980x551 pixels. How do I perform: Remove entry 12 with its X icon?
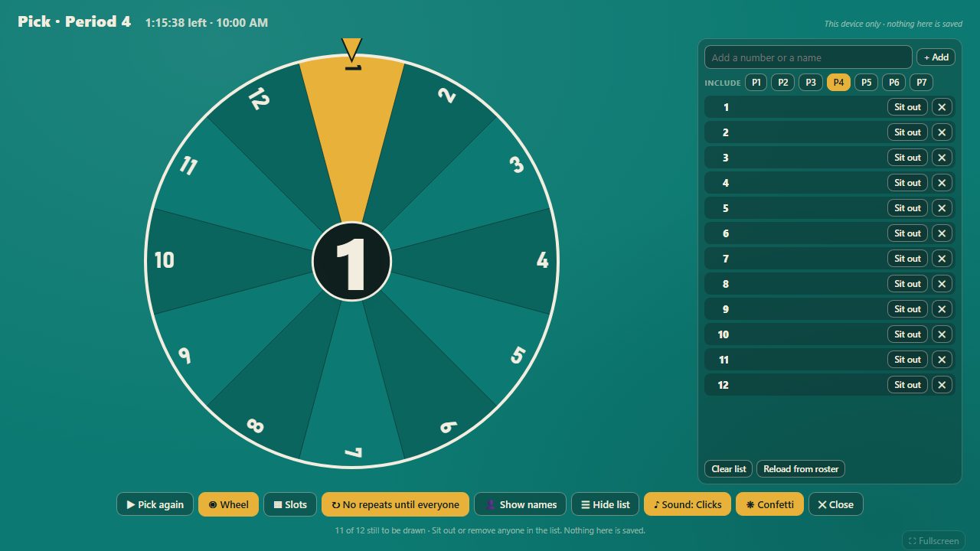pyautogui.click(x=942, y=385)
